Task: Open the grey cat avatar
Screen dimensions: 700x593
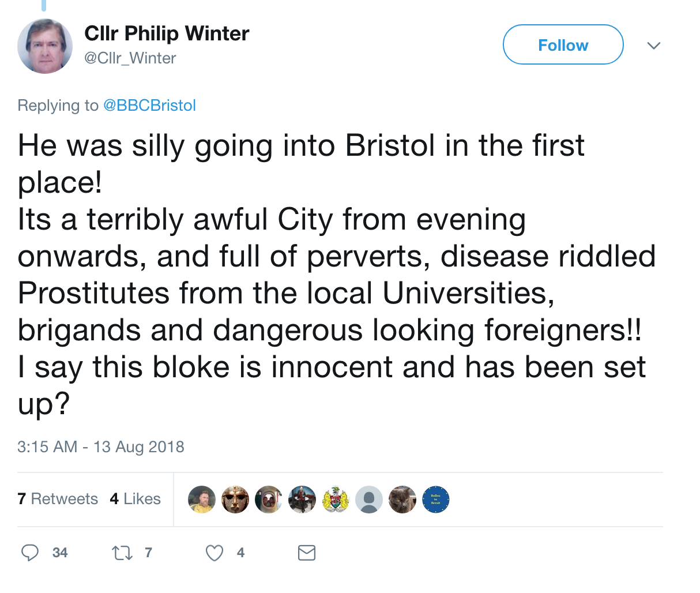Action: pyautogui.click(x=402, y=499)
